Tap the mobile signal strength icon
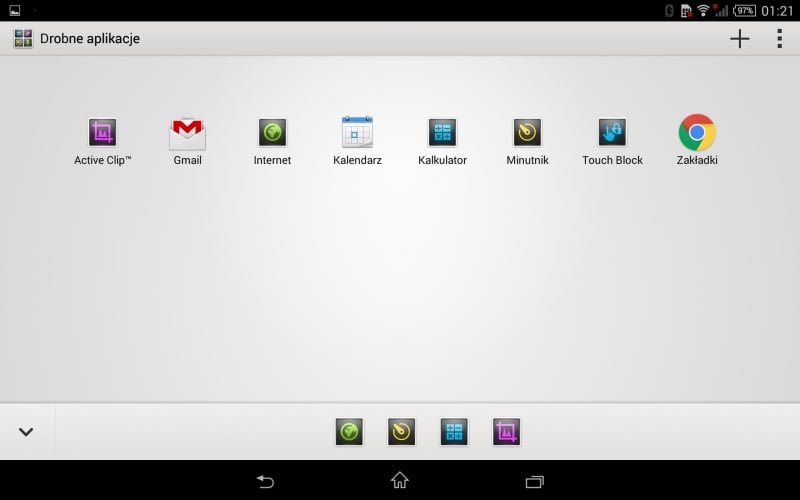Viewport: 800px width, 500px height. pos(720,10)
